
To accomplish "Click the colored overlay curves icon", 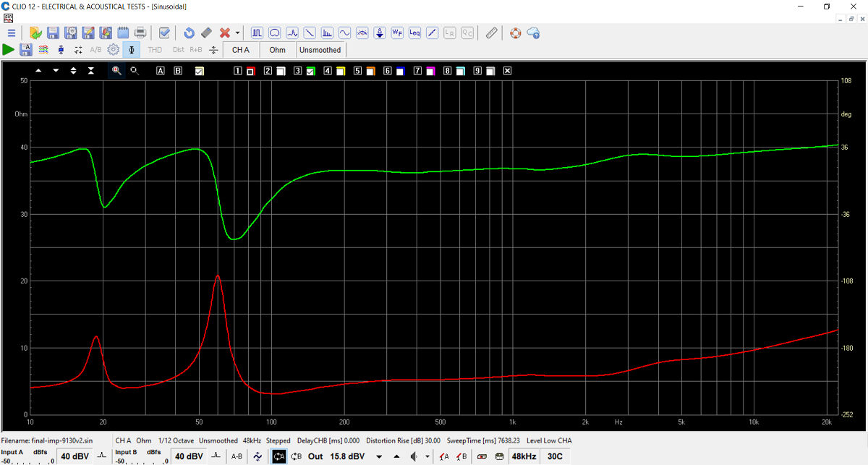I will pyautogui.click(x=43, y=50).
